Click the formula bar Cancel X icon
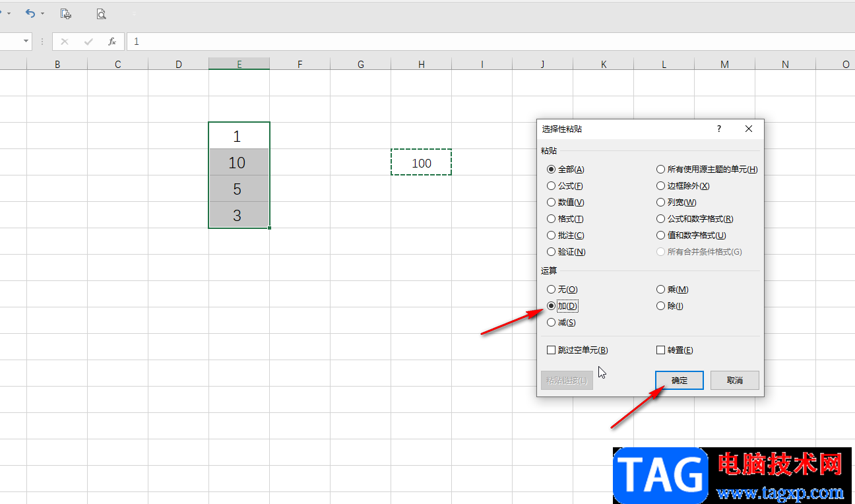The image size is (855, 504). 64,42
